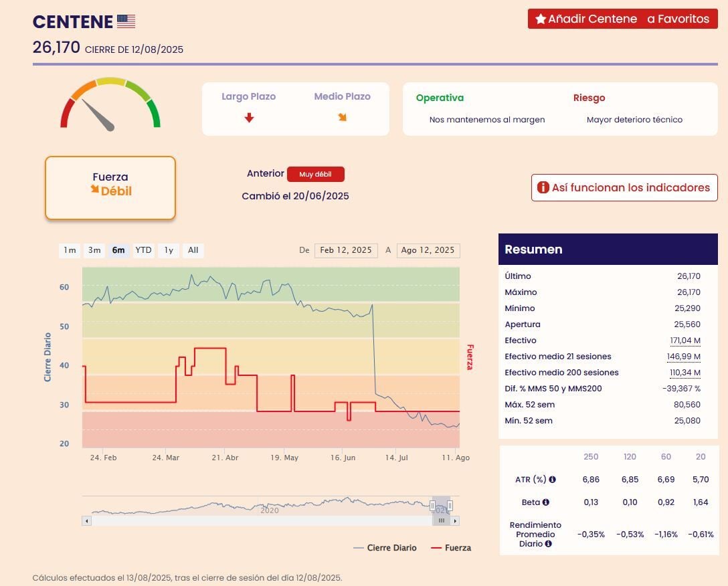
Task: Click Rendimiento value -1,16% for 60
Action: [x=666, y=534]
